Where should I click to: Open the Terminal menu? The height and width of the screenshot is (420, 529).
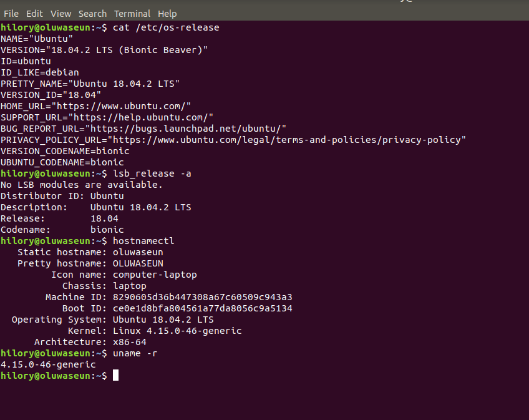[x=132, y=13]
